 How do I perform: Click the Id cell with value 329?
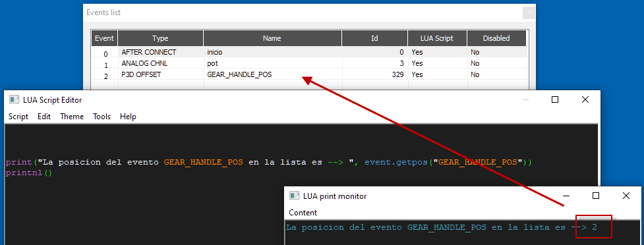[x=375, y=74]
